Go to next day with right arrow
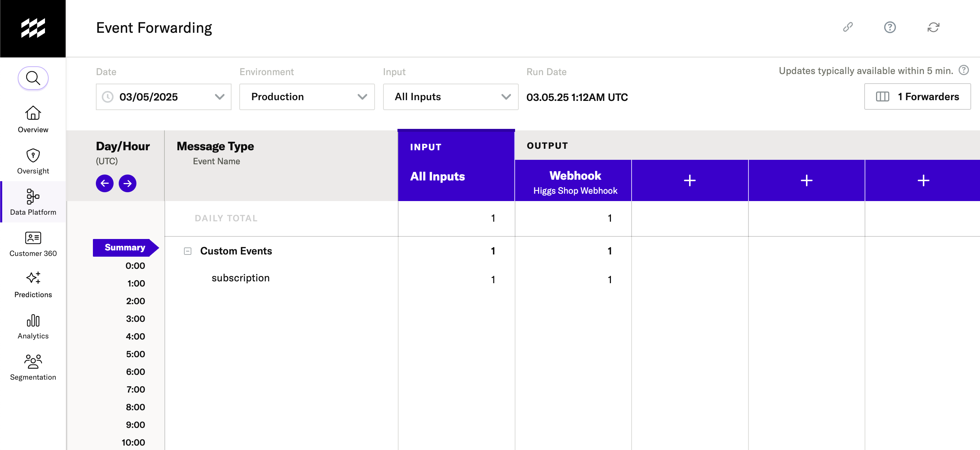Viewport: 980px width, 450px height. coord(128,184)
